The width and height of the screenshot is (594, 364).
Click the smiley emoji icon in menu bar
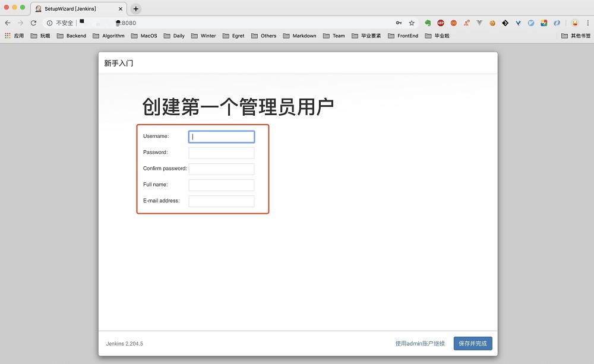tap(574, 23)
